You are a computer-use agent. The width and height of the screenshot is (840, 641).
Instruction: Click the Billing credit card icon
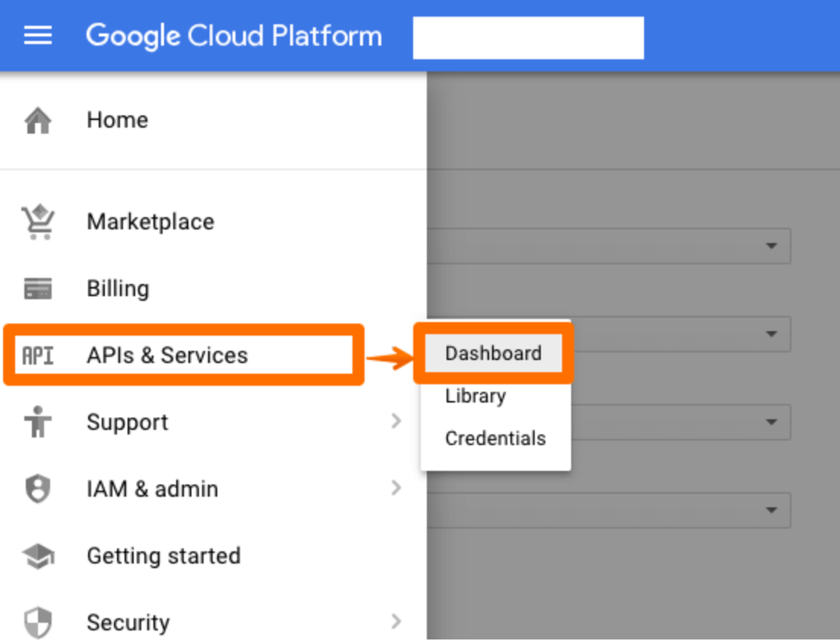(38, 288)
